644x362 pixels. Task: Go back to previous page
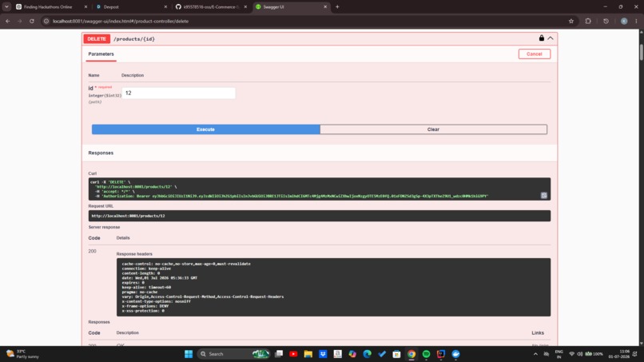(x=8, y=21)
